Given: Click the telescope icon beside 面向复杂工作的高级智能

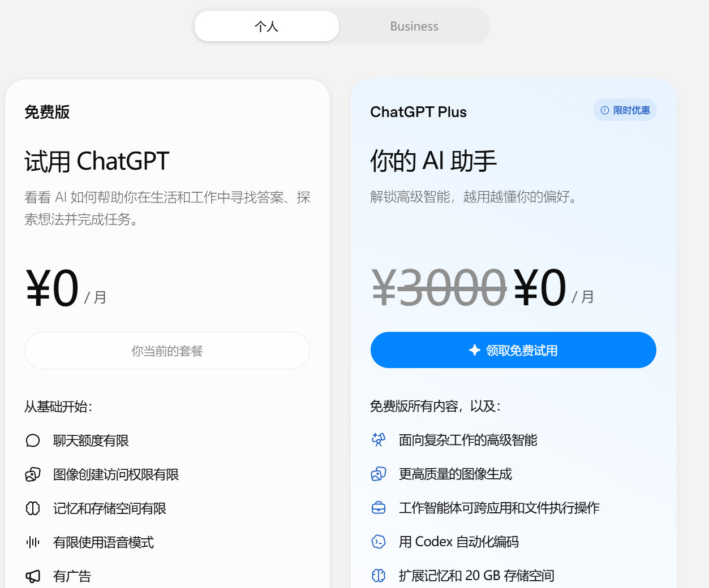Looking at the screenshot, I should (x=379, y=440).
